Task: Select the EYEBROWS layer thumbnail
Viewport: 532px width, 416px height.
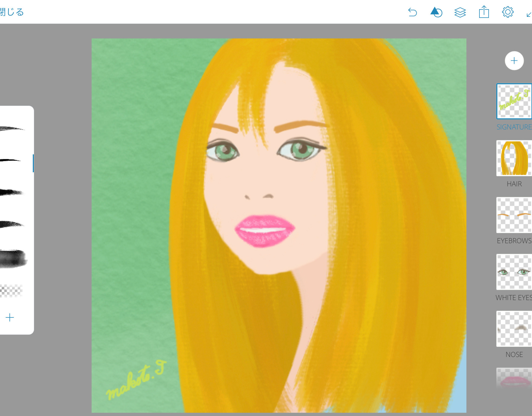Action: tap(514, 215)
